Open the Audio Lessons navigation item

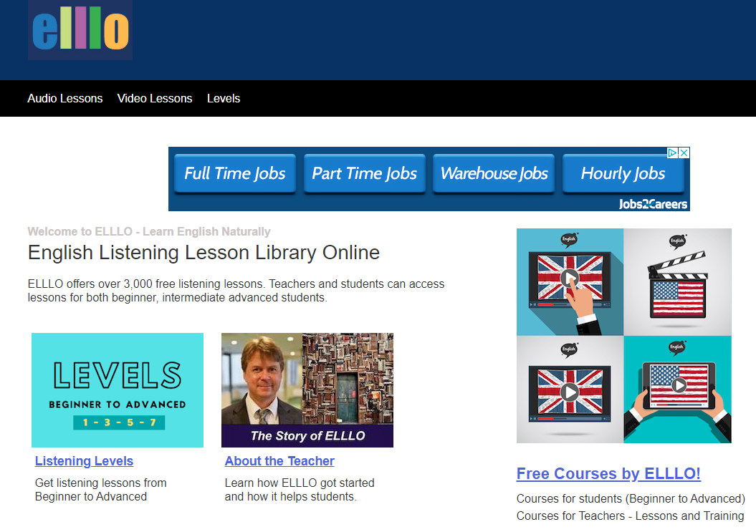[65, 99]
